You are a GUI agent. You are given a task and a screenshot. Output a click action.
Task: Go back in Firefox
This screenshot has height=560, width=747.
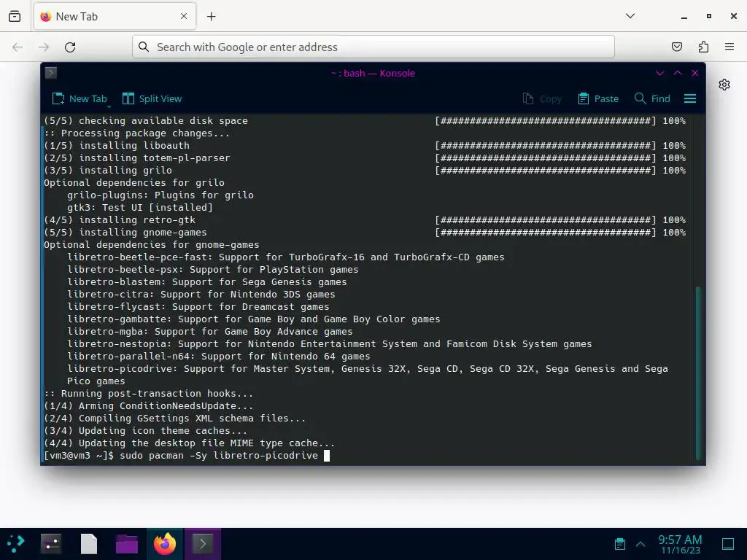click(x=18, y=47)
